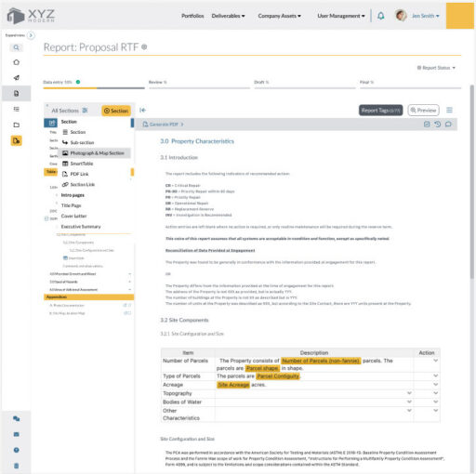
Task: Choose SmartTable from the add menu
Action: point(78,164)
